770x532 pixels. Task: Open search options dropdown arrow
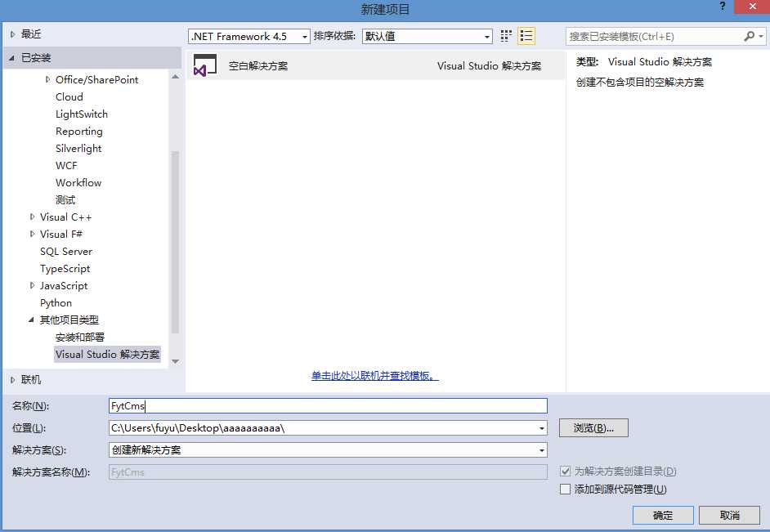761,36
